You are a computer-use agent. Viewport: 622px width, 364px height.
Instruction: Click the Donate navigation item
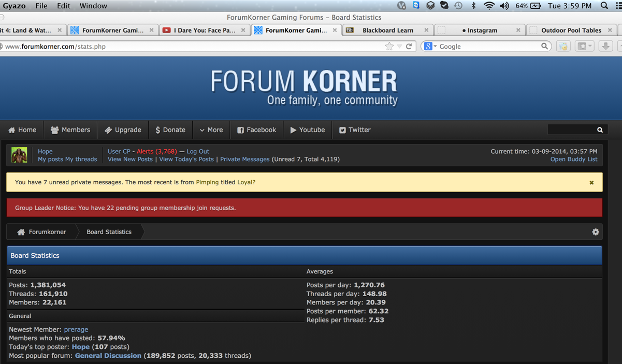pos(170,130)
